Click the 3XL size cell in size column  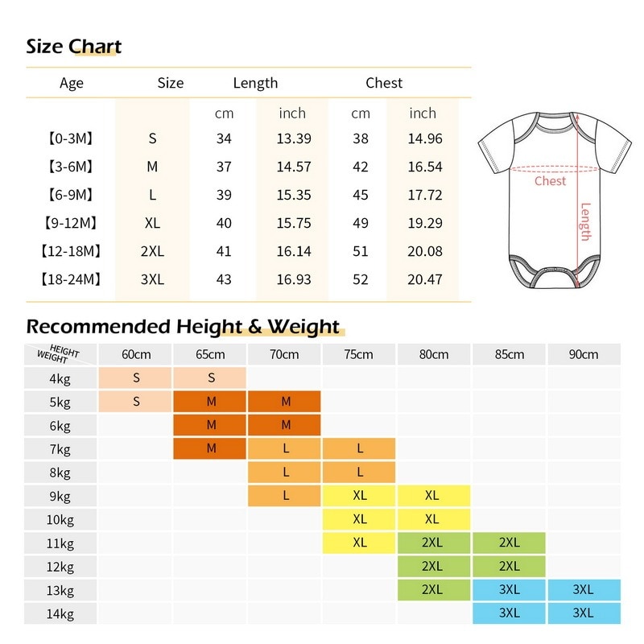(152, 279)
